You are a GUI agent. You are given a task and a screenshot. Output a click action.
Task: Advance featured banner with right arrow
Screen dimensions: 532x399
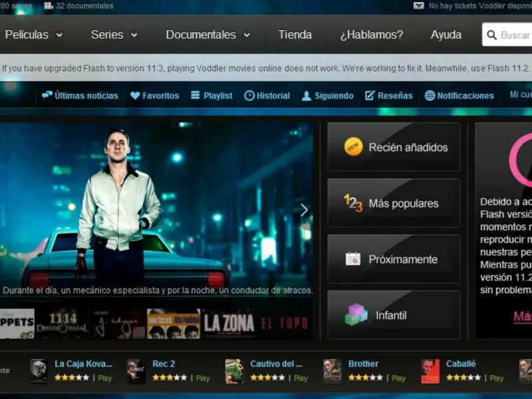click(x=304, y=210)
